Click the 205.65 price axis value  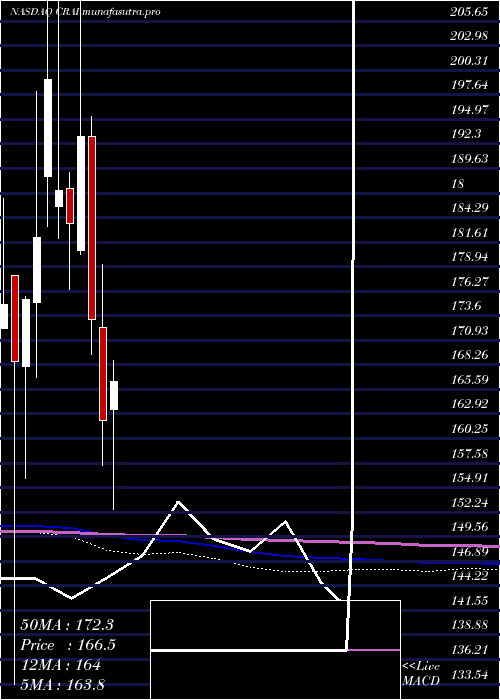coord(468,12)
